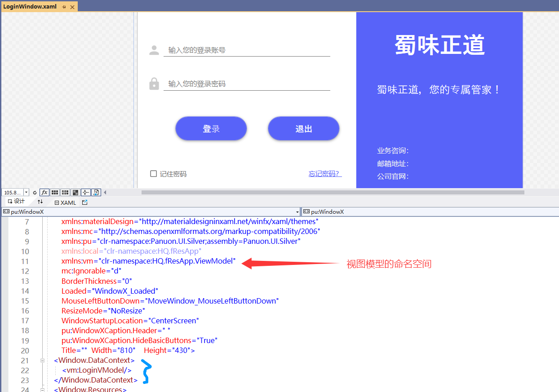This screenshot has height=392, width=559.
Task: Click the 退出 exit button
Action: [x=304, y=129]
